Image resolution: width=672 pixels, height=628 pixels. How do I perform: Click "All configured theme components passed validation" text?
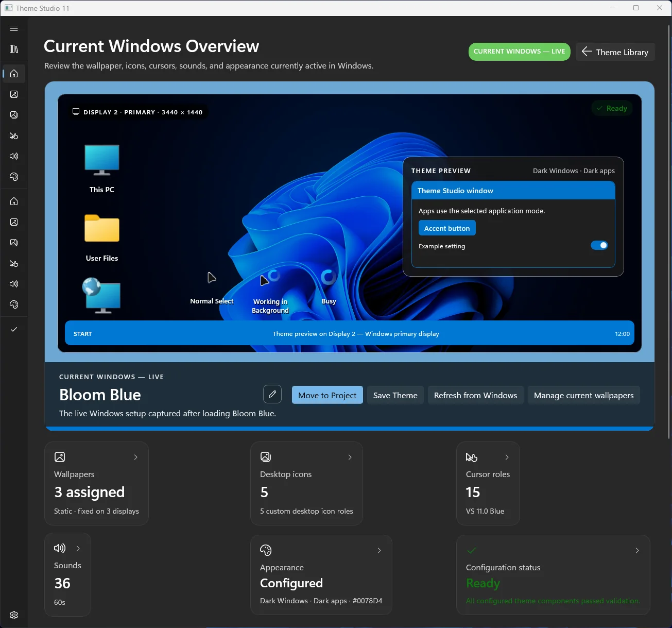coord(553,601)
